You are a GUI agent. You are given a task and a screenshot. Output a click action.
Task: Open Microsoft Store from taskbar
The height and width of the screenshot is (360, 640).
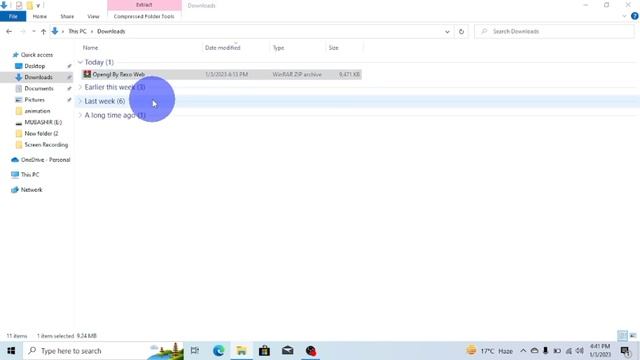click(x=264, y=351)
